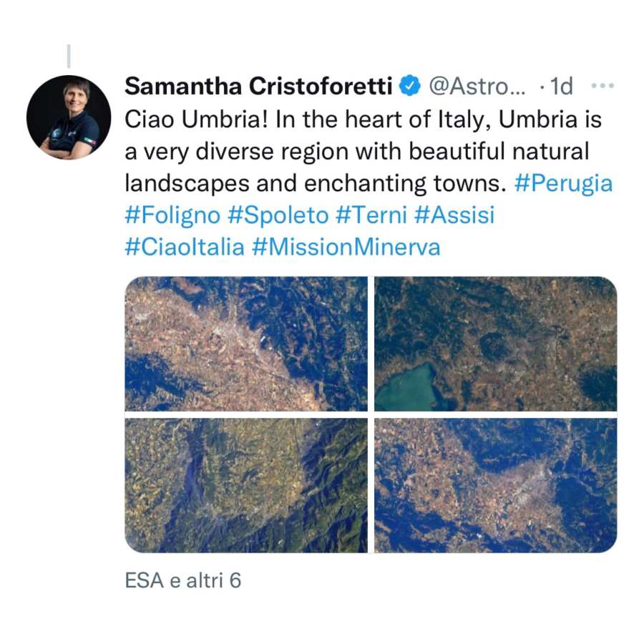Open the #MissionMinerva hashtag

point(346,248)
